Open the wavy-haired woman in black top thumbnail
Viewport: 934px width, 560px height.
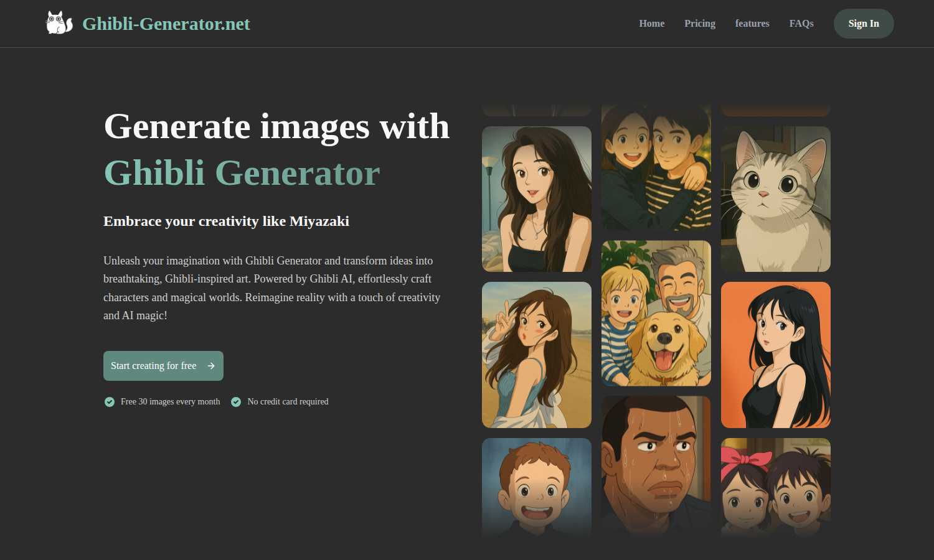tap(537, 199)
